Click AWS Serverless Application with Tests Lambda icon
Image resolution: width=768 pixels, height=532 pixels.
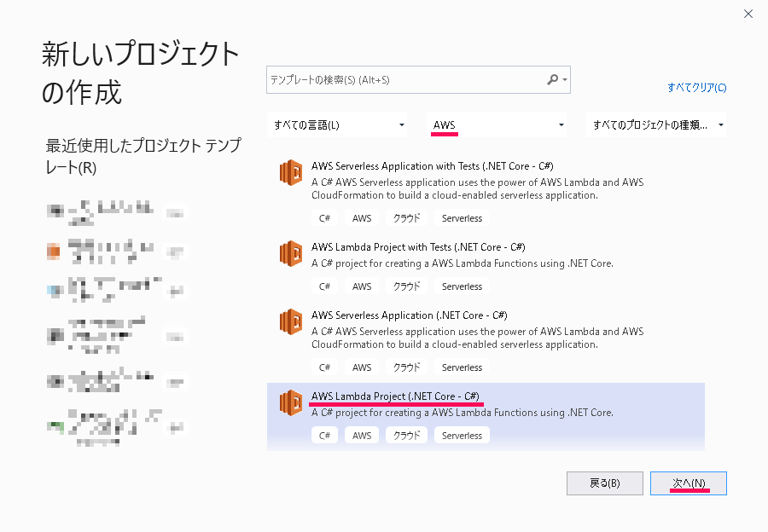click(x=291, y=172)
